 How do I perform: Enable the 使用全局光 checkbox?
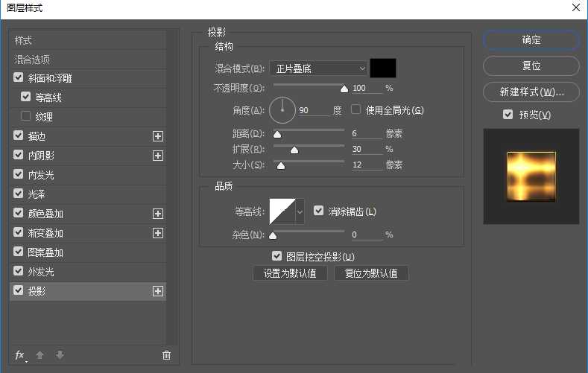(x=356, y=110)
